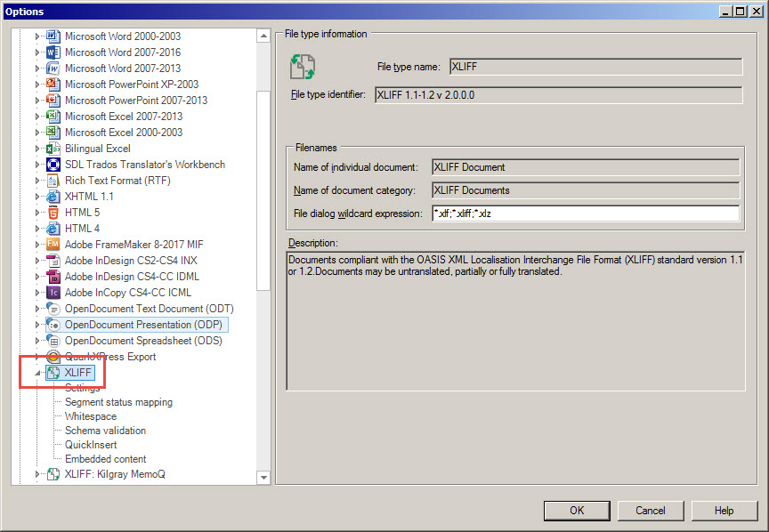
Task: Click the File dialog wildcard expression field
Action: [x=586, y=214]
